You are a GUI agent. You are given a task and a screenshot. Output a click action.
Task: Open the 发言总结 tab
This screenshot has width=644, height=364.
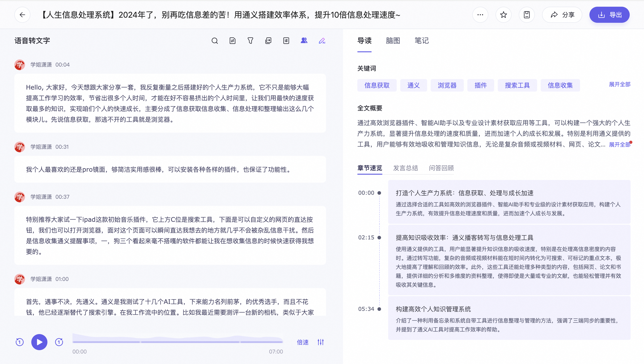point(405,168)
